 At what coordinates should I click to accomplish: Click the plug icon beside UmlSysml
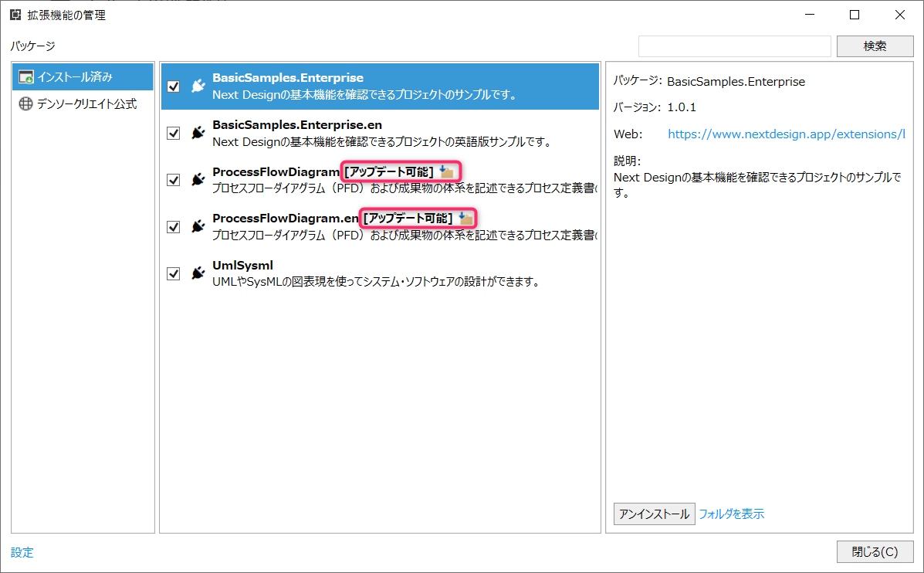pos(198,273)
